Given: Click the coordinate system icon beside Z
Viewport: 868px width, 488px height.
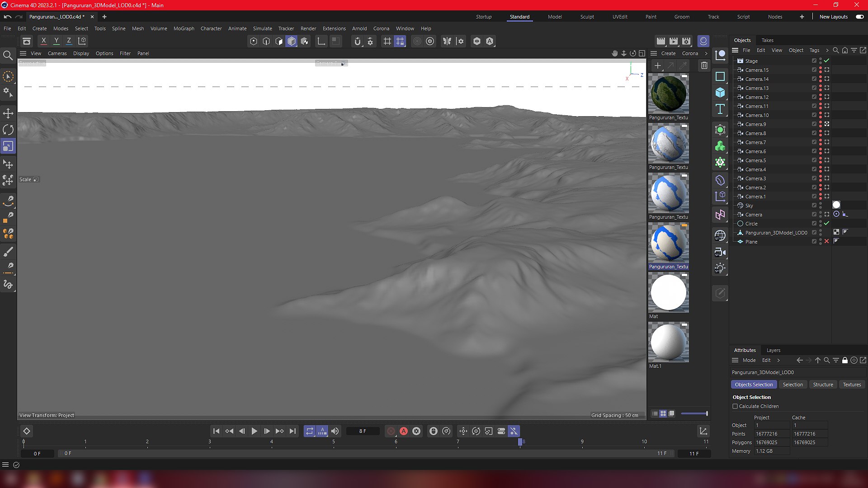Looking at the screenshot, I should (82, 41).
